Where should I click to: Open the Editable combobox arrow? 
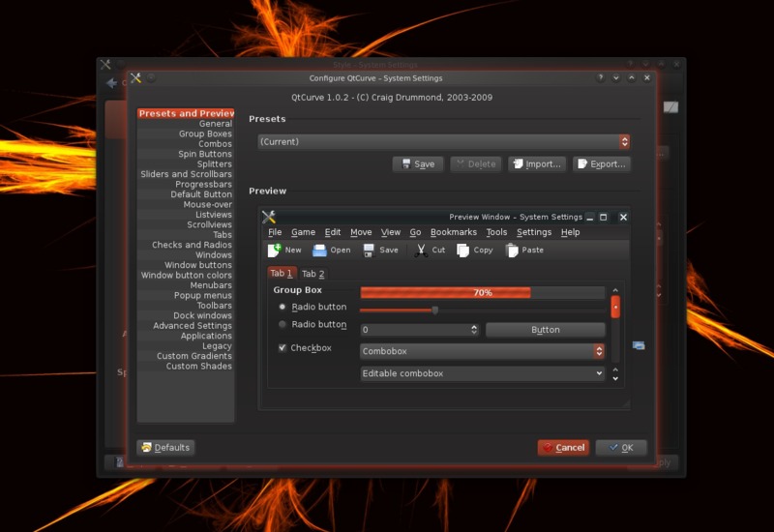click(599, 373)
